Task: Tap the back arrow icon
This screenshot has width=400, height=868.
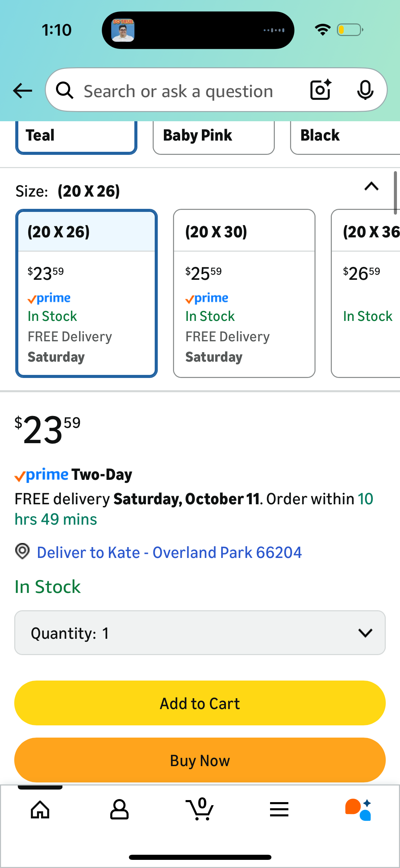Action: pos(22,91)
